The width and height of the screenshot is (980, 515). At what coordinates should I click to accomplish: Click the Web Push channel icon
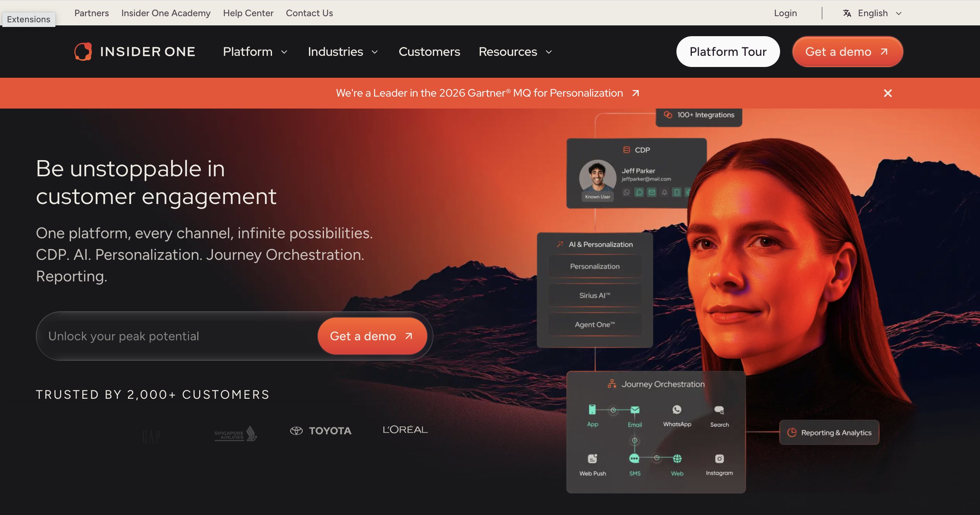(x=592, y=459)
